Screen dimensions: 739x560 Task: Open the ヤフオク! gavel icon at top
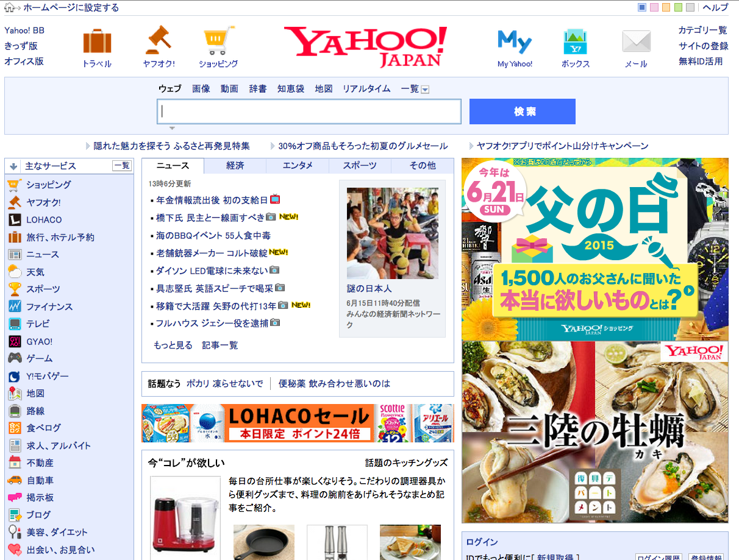(159, 41)
